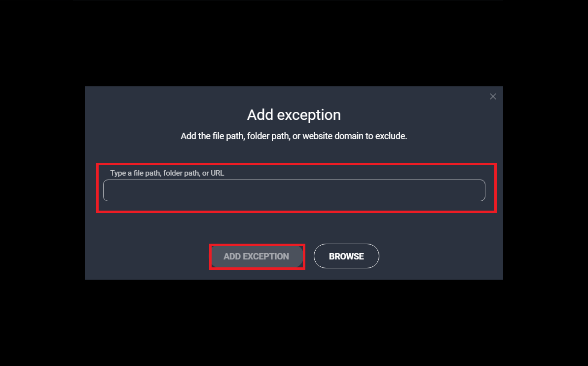Click the greyed-out ADD EXCEPTION button
The image size is (588, 366).
click(257, 256)
